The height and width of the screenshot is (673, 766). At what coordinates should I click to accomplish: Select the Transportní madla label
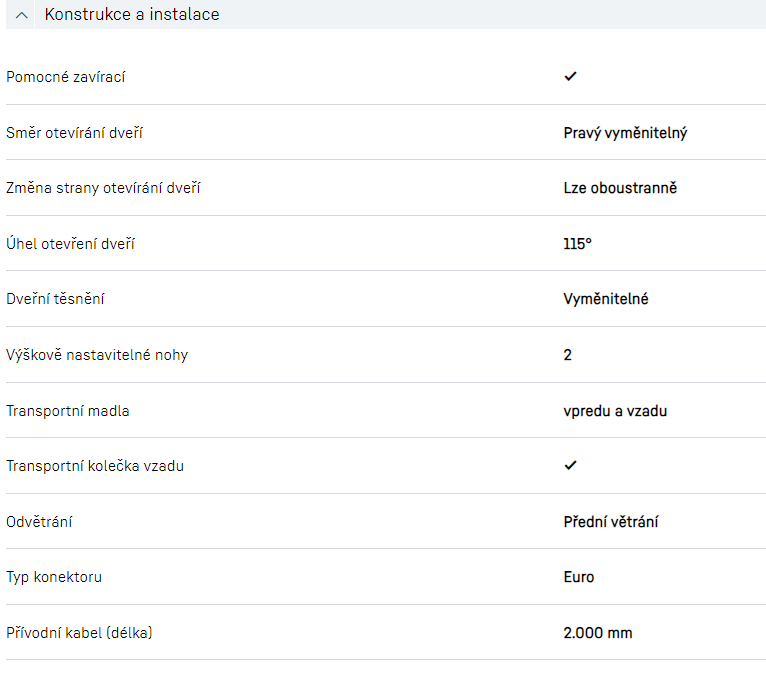pyautogui.click(x=68, y=411)
